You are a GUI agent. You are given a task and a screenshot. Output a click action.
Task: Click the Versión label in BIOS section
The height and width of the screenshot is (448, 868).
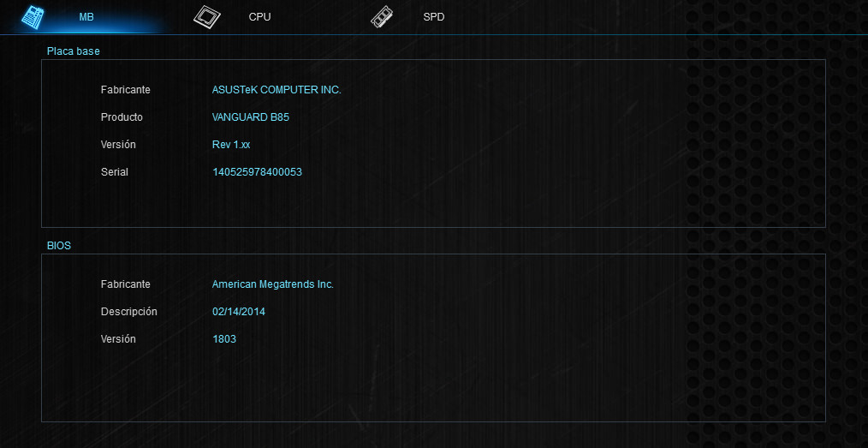(x=118, y=339)
